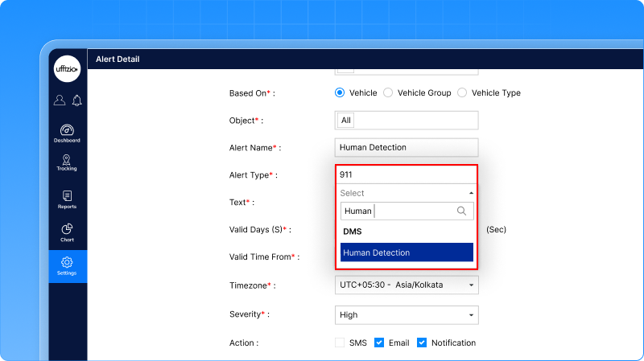Viewport: 644px width, 361px height.
Task: Open the user profile icon
Action: [x=60, y=101]
